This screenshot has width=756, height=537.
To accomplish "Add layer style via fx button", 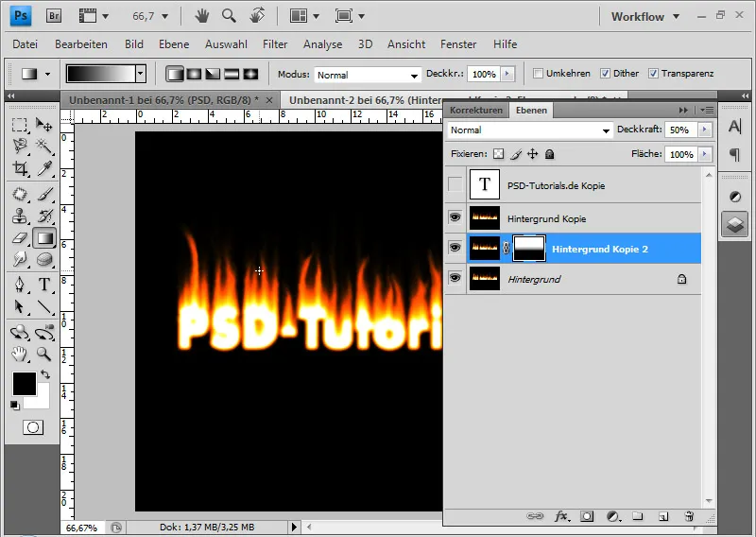I will click(x=561, y=517).
